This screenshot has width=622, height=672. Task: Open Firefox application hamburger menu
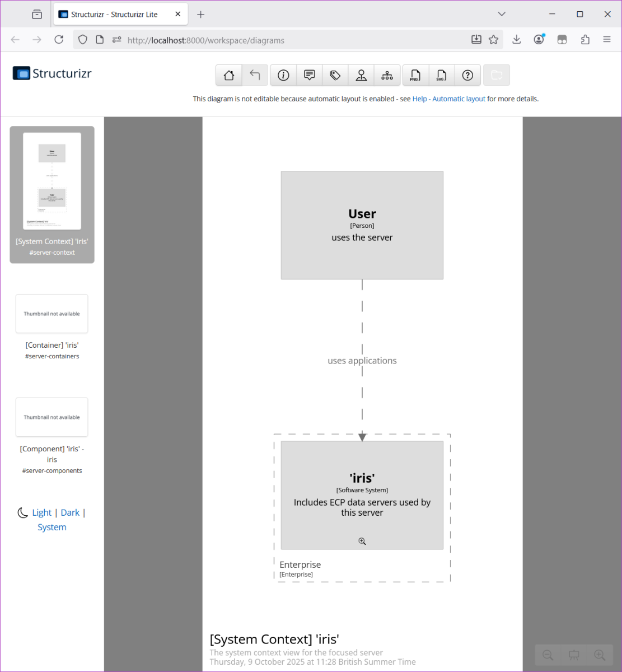(607, 40)
